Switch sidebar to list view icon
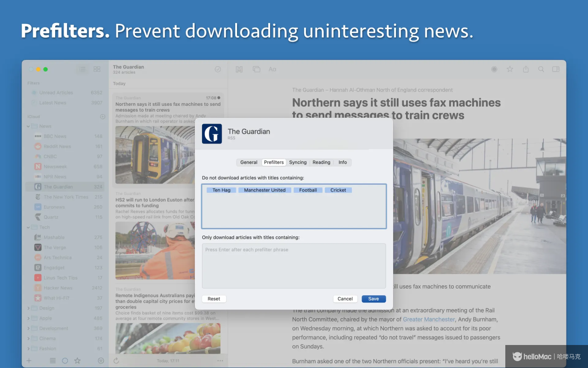 [x=82, y=69]
